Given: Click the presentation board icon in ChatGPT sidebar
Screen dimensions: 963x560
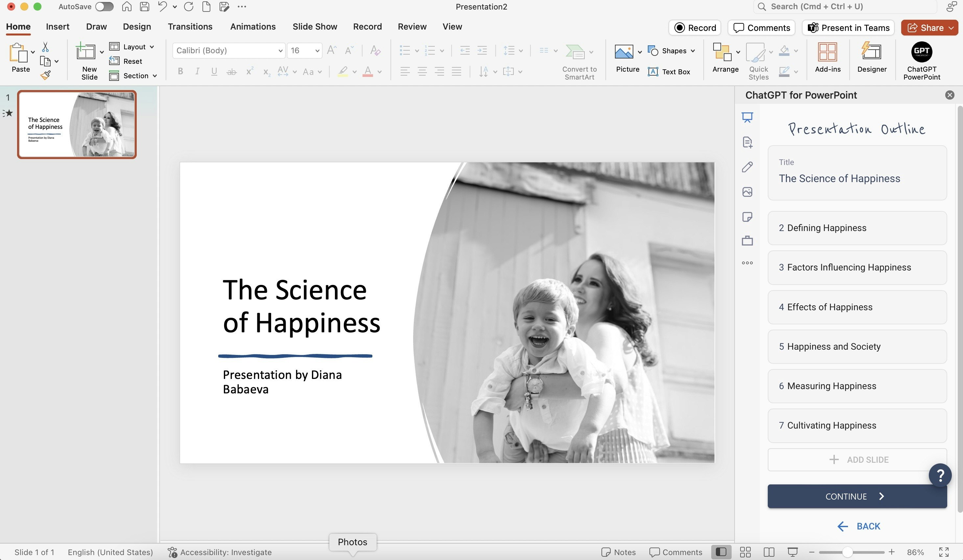Looking at the screenshot, I should [x=747, y=117].
